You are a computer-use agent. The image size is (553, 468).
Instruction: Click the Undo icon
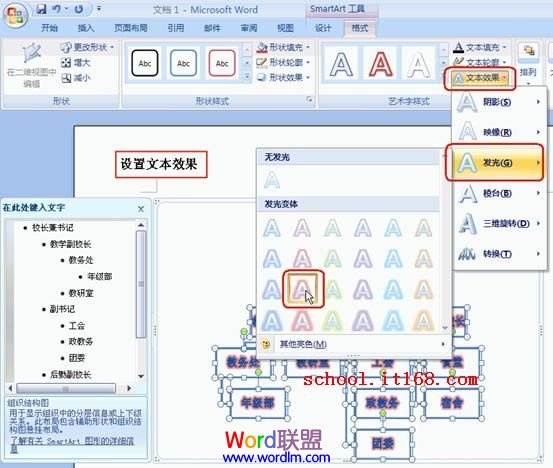click(56, 9)
